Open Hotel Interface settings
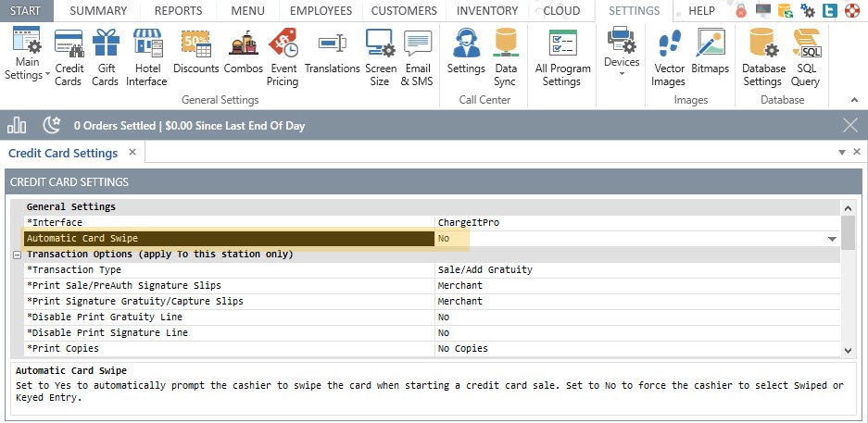The image size is (868, 423). coord(146,57)
